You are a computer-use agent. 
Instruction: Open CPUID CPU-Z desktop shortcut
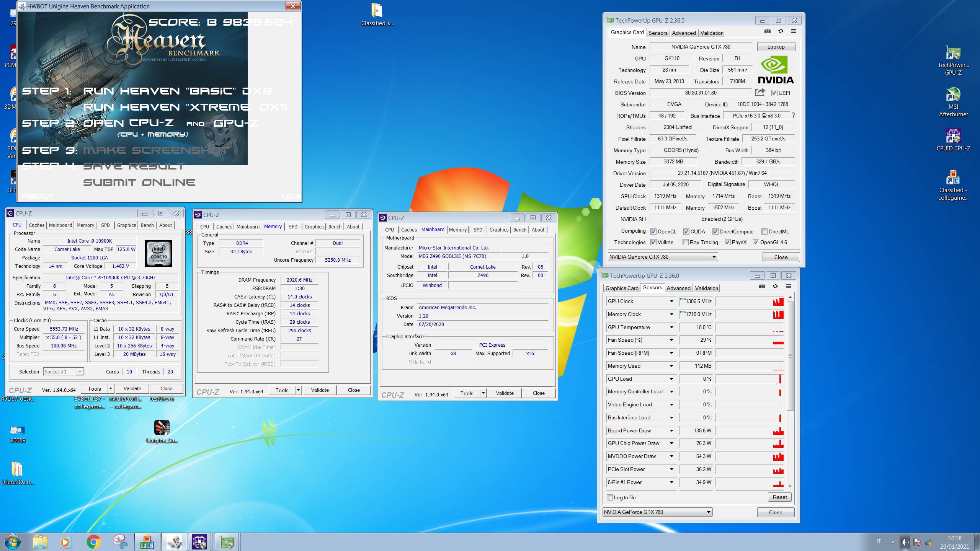953,140
